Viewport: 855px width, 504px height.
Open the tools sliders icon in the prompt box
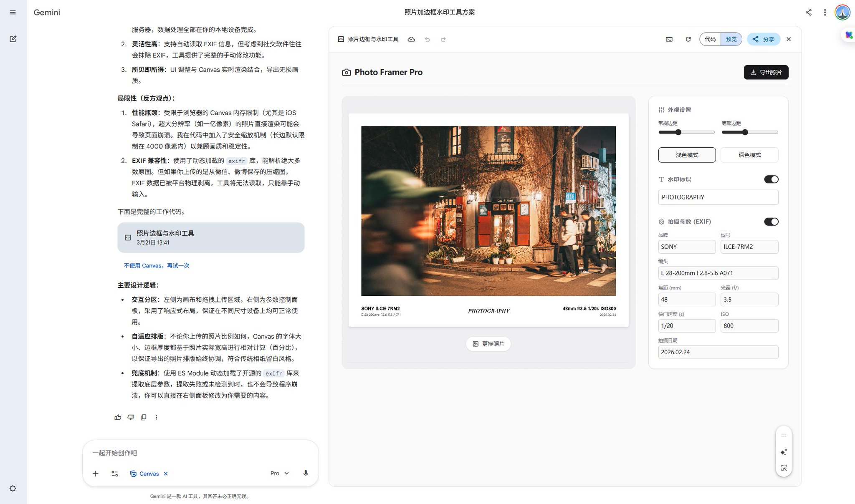(x=115, y=474)
